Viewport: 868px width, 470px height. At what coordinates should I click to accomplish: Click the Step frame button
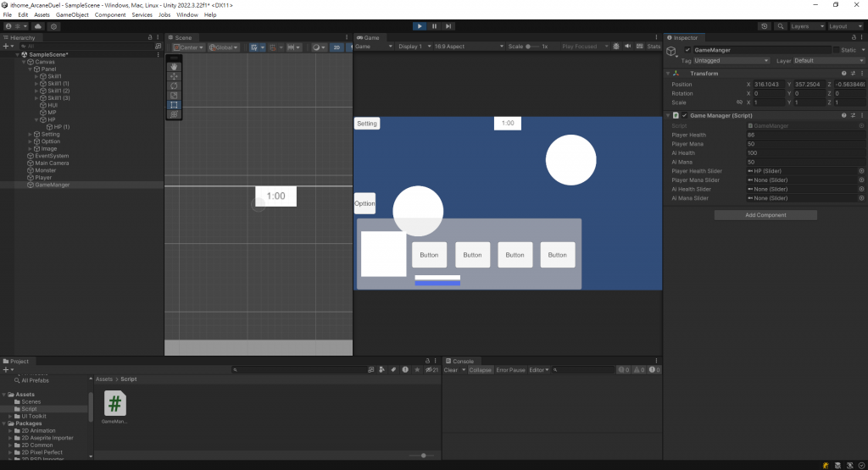point(448,26)
